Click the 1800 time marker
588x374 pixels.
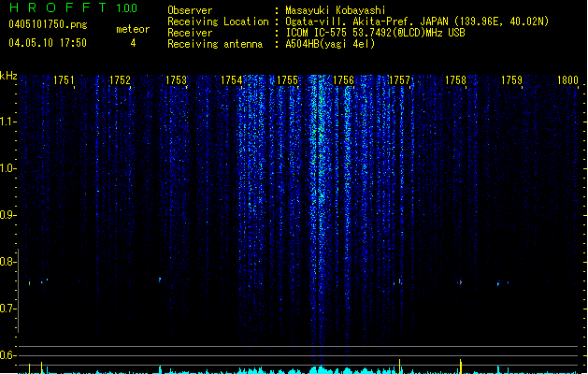click(567, 80)
